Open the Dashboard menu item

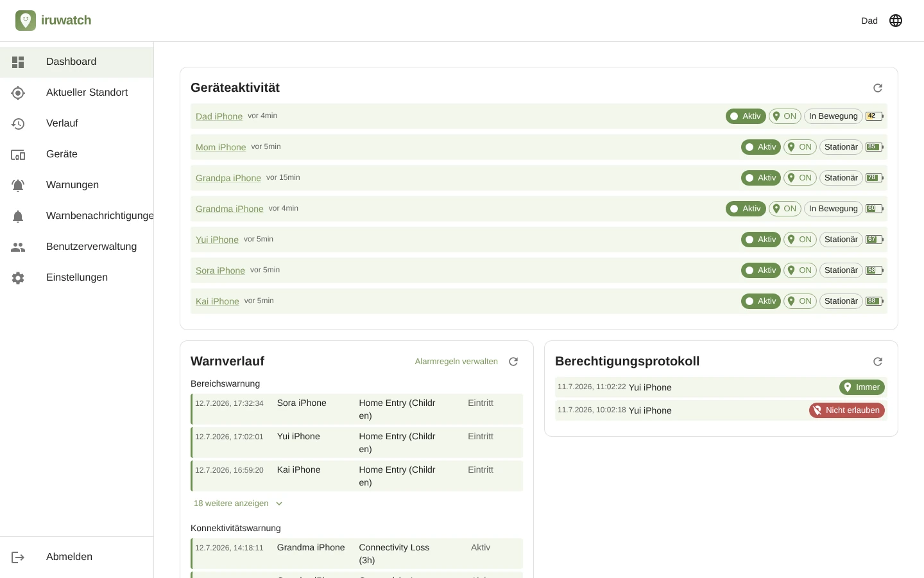click(76, 62)
